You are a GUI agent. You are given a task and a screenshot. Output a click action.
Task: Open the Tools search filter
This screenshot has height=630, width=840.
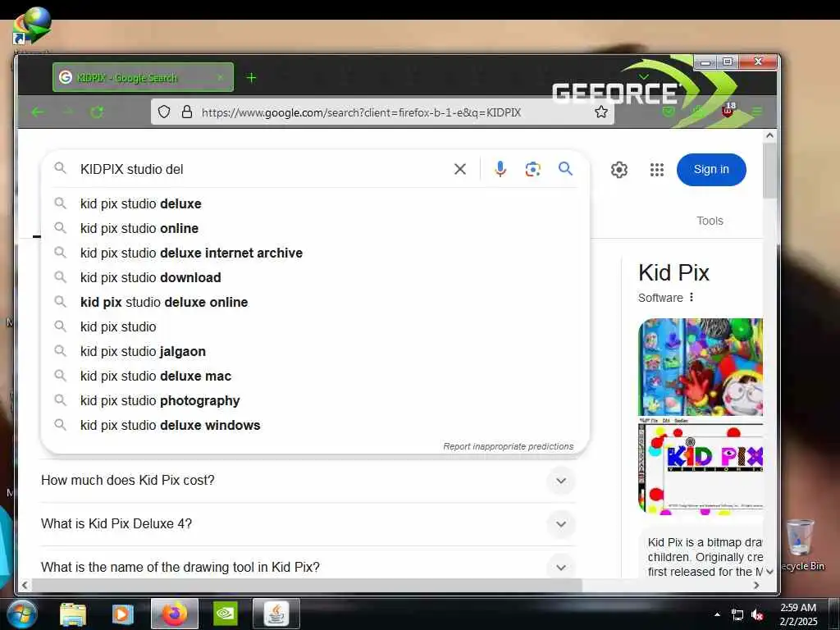[710, 221]
